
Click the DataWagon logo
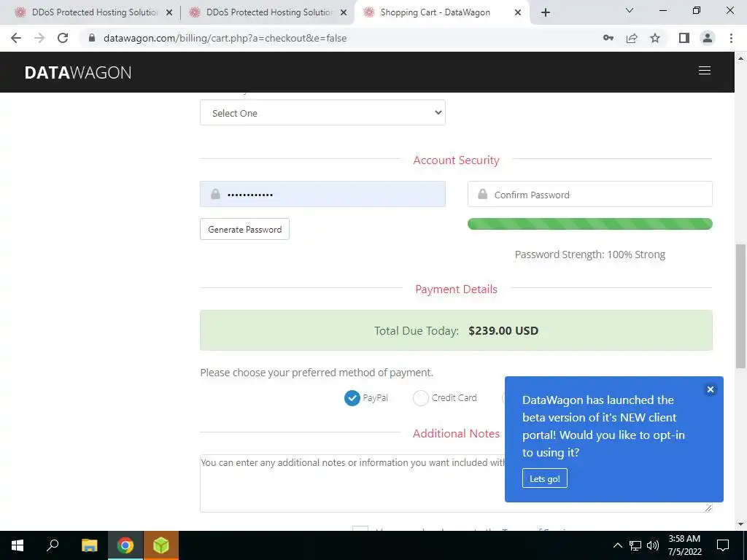tap(78, 72)
